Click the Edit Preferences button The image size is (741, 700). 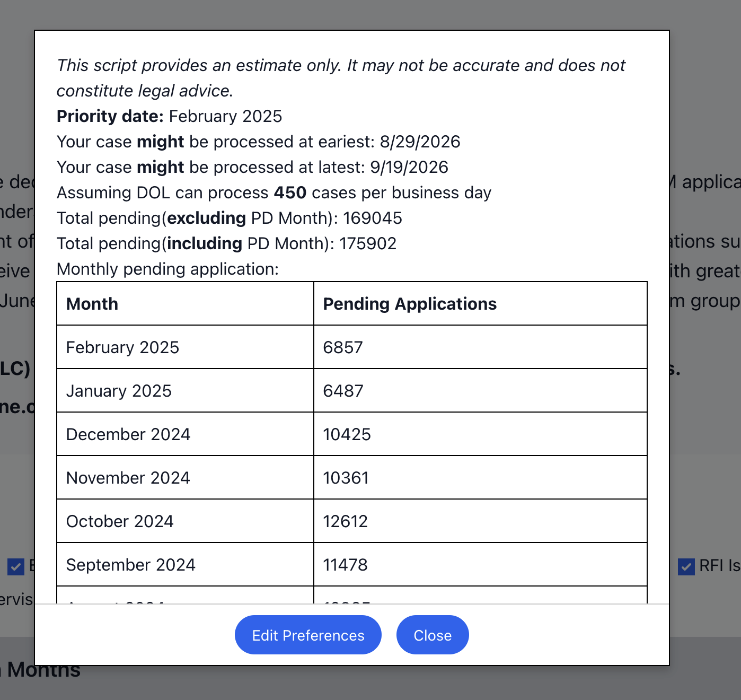308,635
